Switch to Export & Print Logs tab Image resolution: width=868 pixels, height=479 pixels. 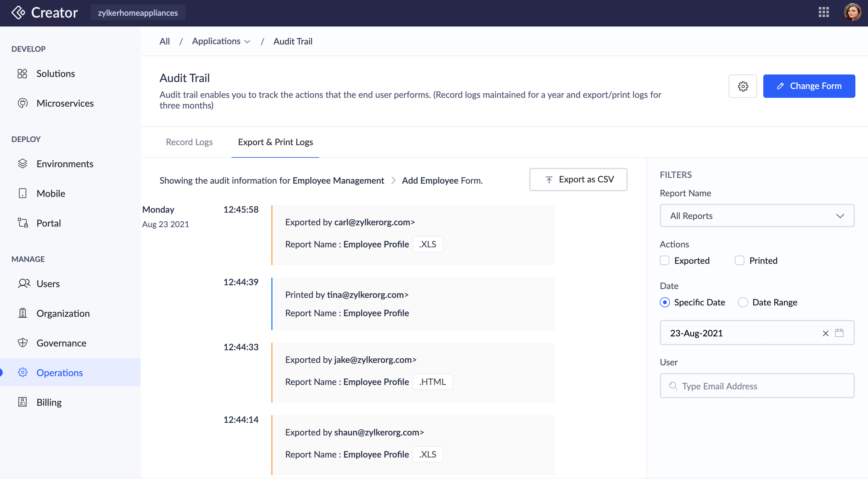tap(275, 142)
